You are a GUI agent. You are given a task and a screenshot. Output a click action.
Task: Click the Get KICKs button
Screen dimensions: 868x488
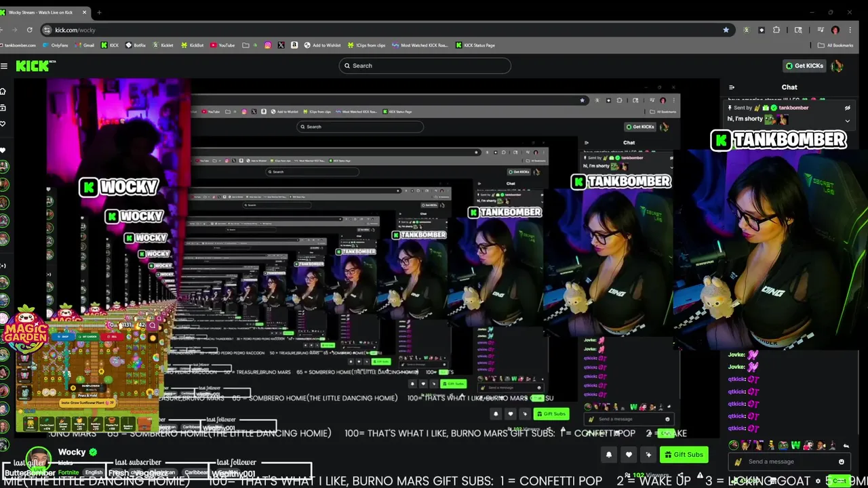tap(804, 66)
